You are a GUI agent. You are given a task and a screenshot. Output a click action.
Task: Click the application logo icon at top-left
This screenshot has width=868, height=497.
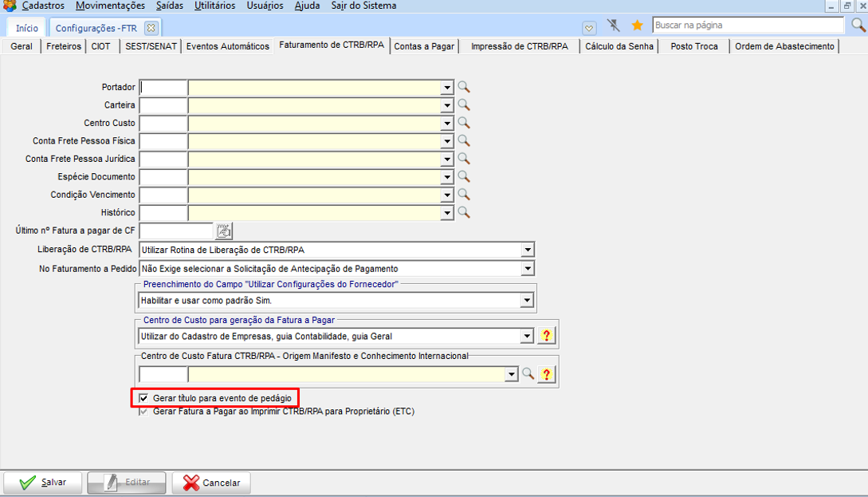pyautogui.click(x=10, y=6)
